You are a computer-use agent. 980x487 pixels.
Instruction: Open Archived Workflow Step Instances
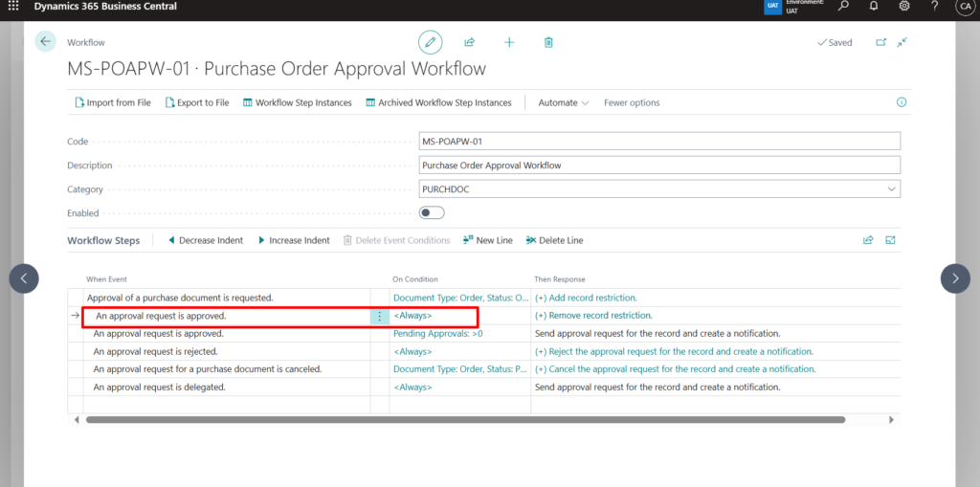pos(438,102)
